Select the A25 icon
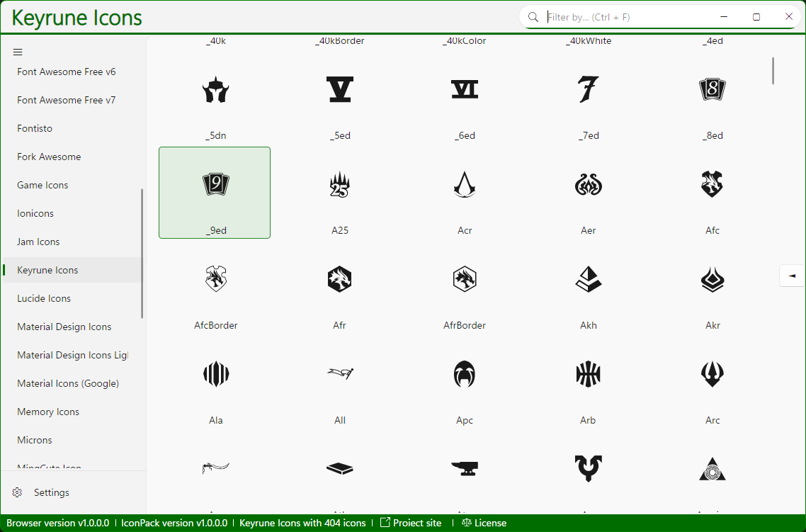This screenshot has height=532, width=806. click(340, 184)
